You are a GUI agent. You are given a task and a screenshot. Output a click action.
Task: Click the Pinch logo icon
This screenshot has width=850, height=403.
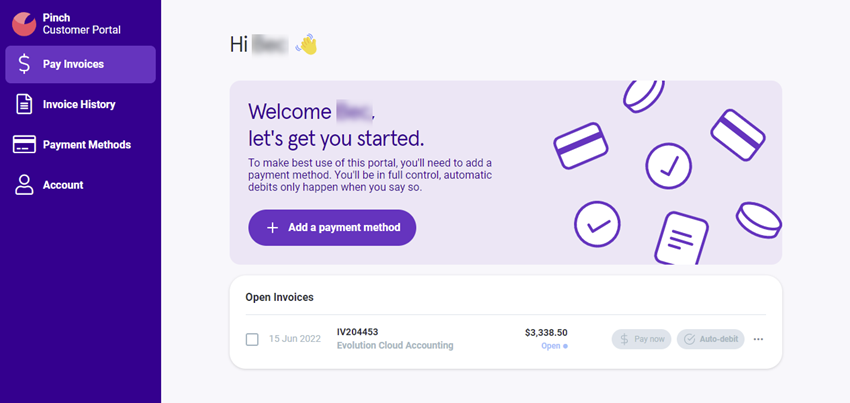click(24, 24)
